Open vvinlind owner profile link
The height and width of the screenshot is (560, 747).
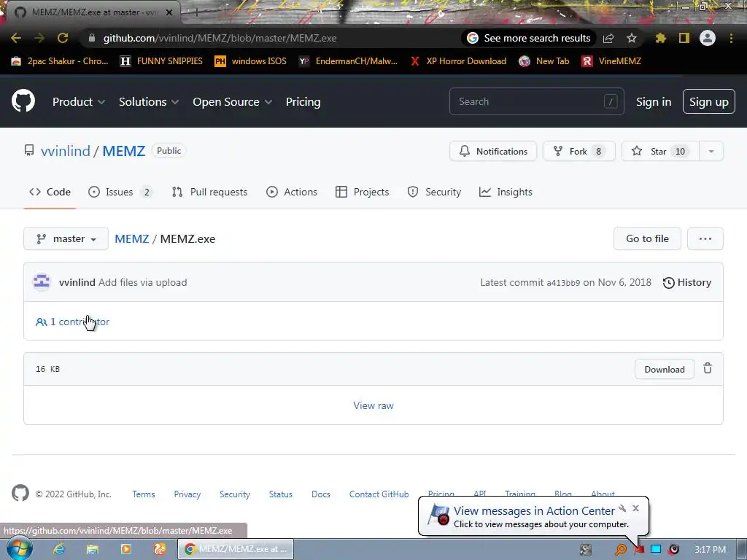65,151
